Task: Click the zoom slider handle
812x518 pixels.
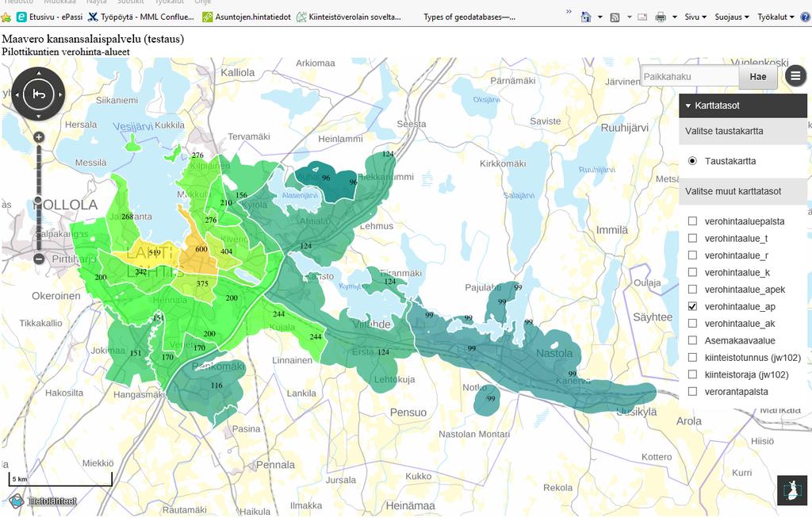Action: (38, 200)
